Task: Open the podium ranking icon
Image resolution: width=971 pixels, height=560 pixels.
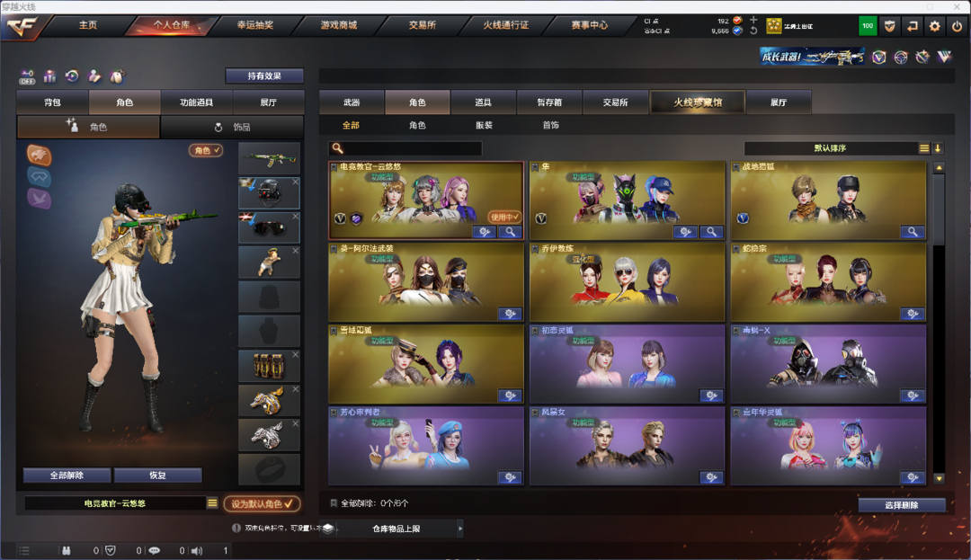Action: [x=49, y=76]
